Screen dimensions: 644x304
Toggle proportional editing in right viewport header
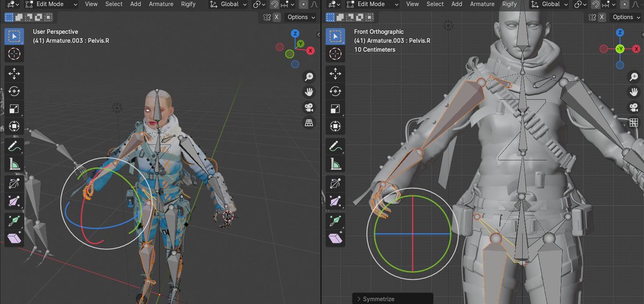(x=626, y=4)
